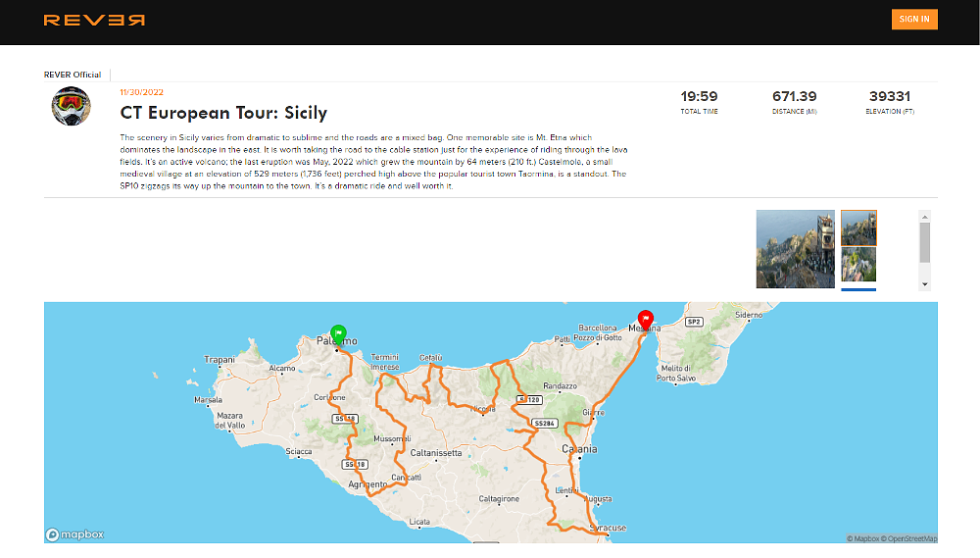Screen dimensions: 980x558
Task: Open the REVER Official profile link
Action: pyautogui.click(x=73, y=75)
